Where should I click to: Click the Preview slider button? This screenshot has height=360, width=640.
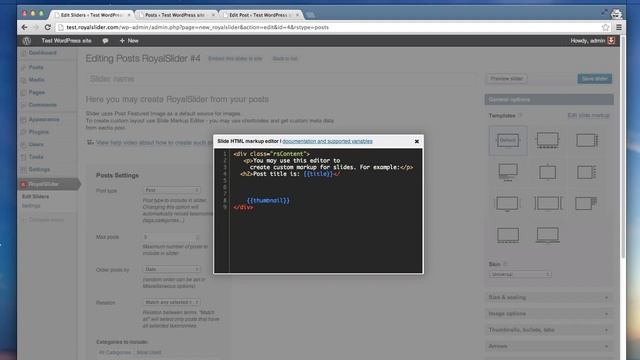pyautogui.click(x=507, y=78)
